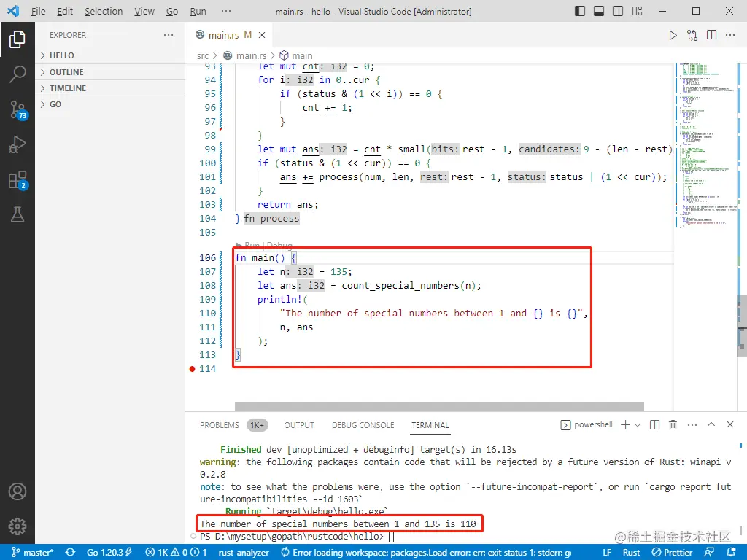Open the Run menu
The height and width of the screenshot is (560, 747).
pyautogui.click(x=198, y=12)
